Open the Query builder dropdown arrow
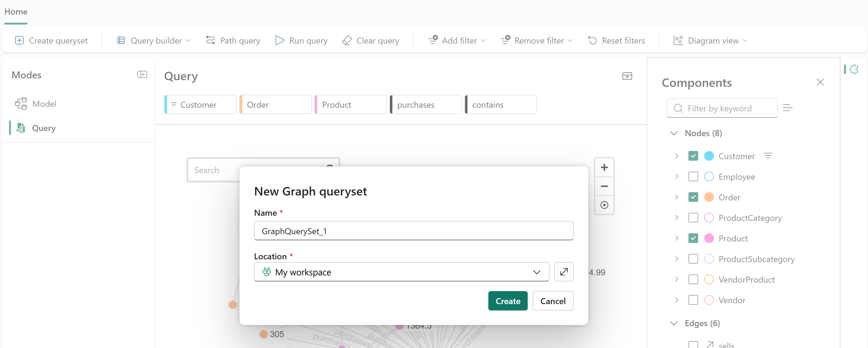 coord(188,41)
